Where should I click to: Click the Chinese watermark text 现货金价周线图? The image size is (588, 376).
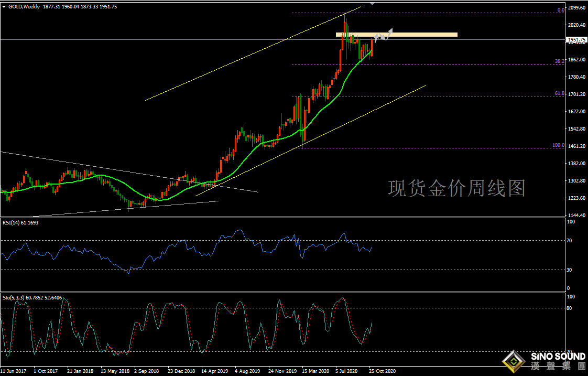(x=456, y=188)
